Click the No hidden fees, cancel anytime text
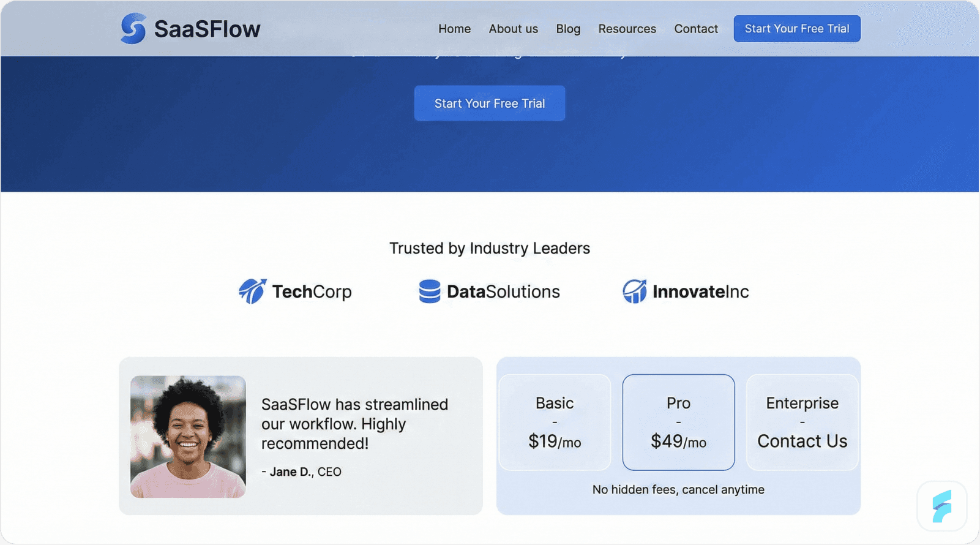The width and height of the screenshot is (980, 545). coord(678,490)
